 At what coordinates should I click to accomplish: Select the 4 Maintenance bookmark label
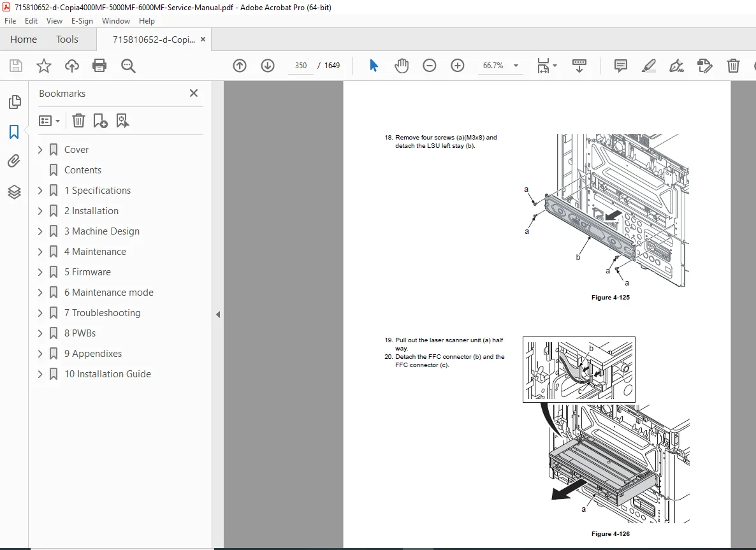(95, 252)
